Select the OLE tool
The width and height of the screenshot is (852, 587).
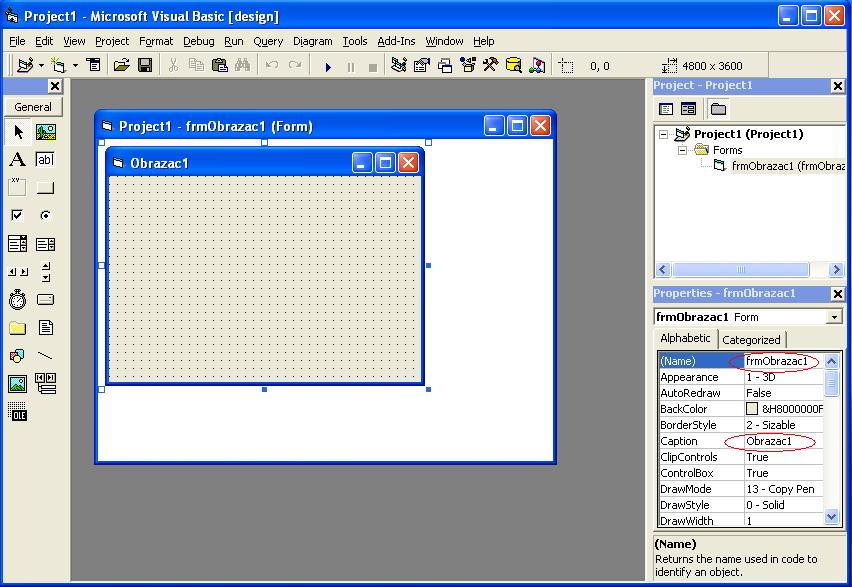tap(17, 411)
